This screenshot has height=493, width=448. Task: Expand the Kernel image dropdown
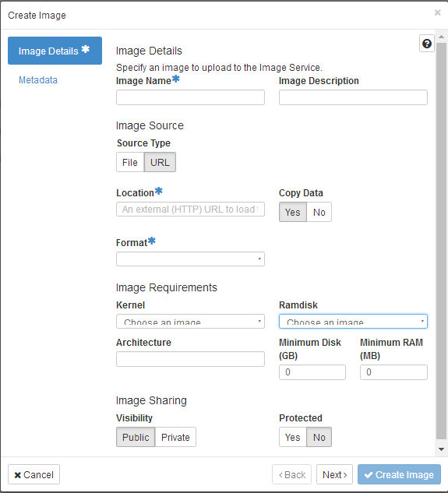pyautogui.click(x=190, y=322)
